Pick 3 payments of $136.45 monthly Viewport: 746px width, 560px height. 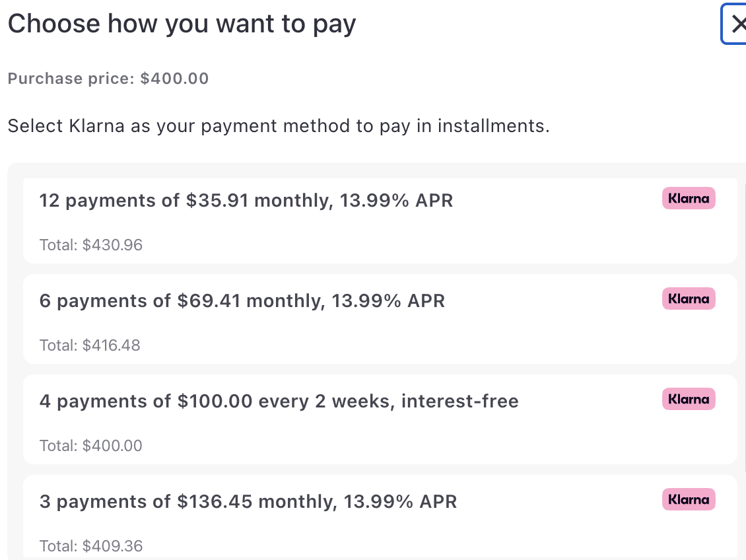248,502
